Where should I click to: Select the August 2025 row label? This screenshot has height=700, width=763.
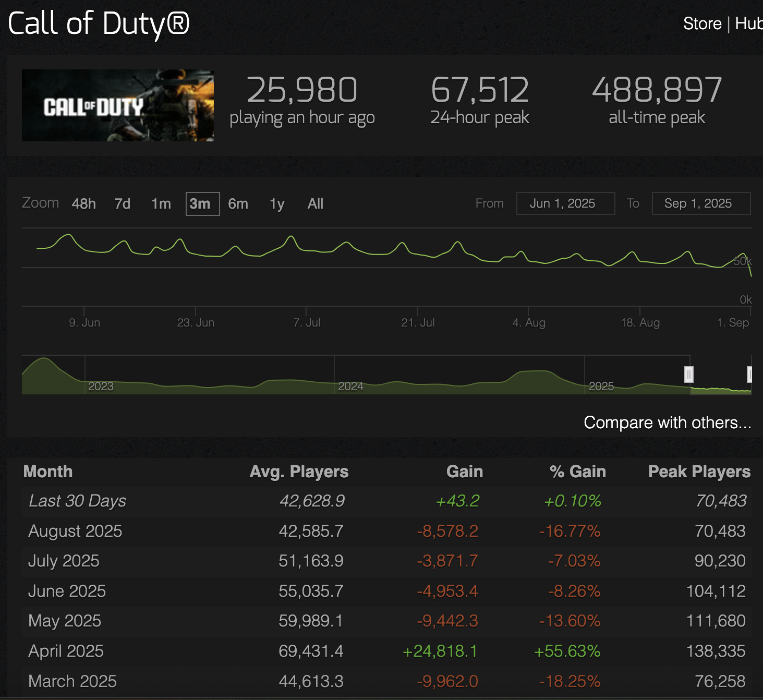[75, 531]
